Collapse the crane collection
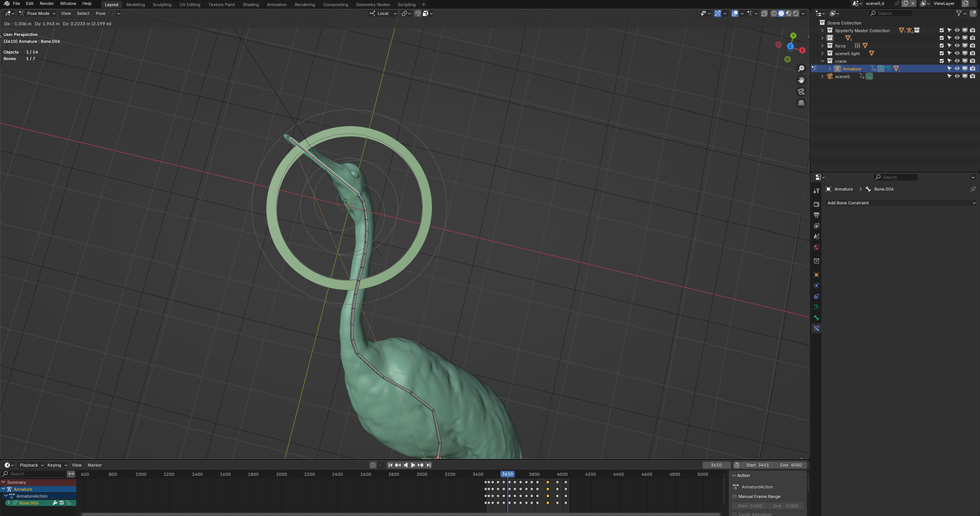Screen dimensions: 980x516 (x=822, y=61)
